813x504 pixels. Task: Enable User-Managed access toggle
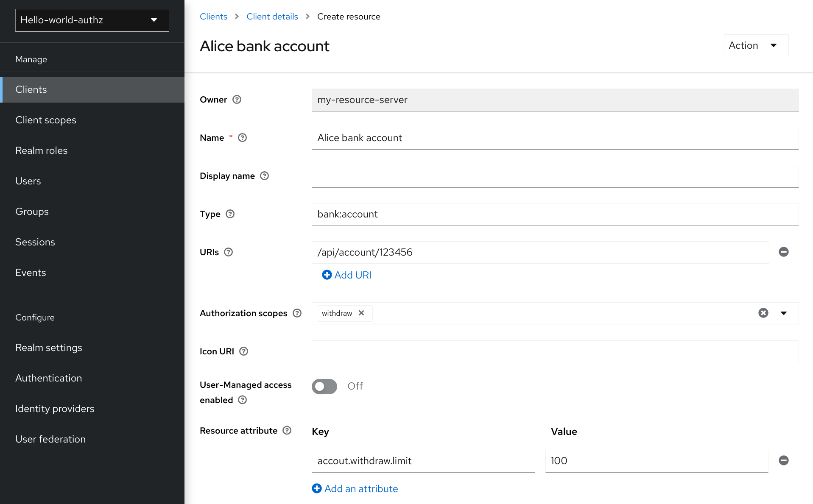click(x=324, y=386)
